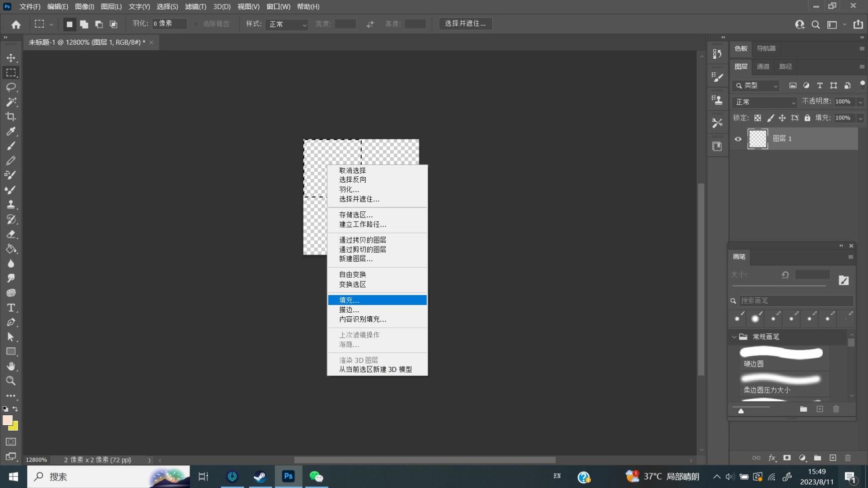Toggle pixel layer filter
Screen dimensions: 868x488
point(793,85)
